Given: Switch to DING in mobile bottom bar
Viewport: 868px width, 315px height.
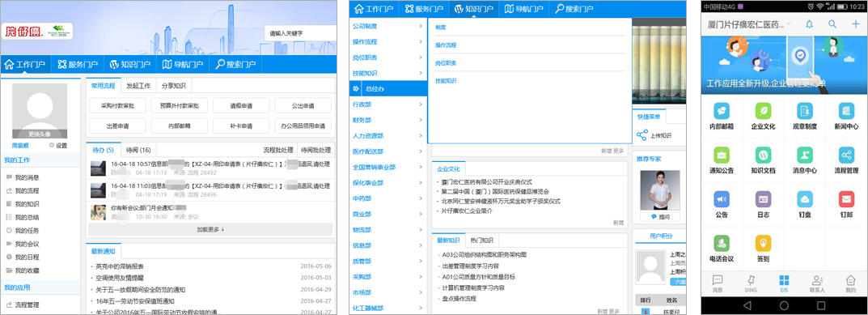Looking at the screenshot, I should pyautogui.click(x=751, y=283).
